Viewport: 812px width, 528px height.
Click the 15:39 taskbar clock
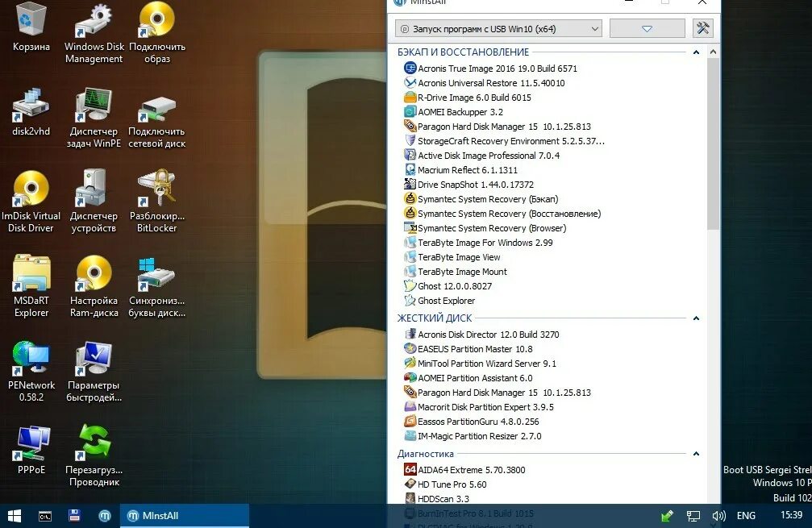tap(791, 515)
